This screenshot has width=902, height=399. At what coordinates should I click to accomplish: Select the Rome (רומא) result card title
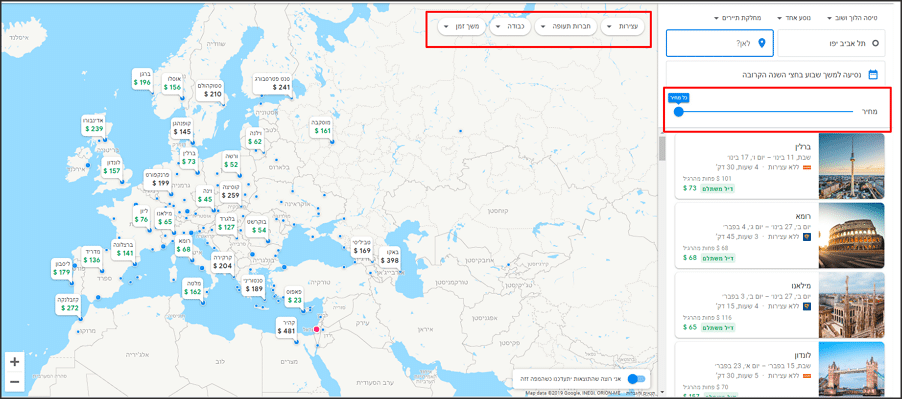click(802, 216)
